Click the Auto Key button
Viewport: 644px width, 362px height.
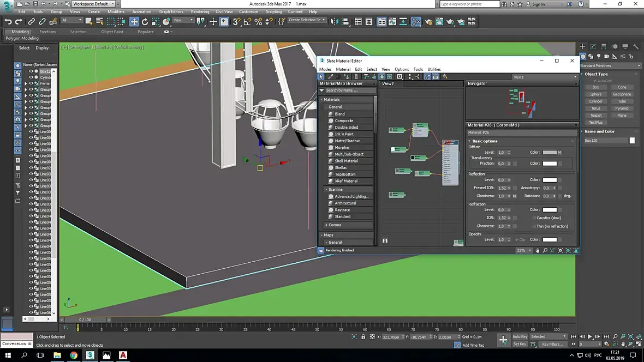point(520,336)
